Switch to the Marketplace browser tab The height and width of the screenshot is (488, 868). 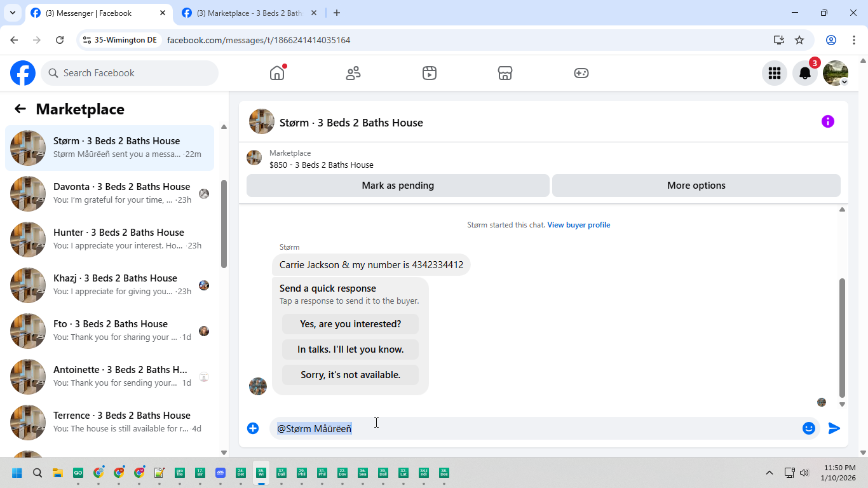pos(249,13)
